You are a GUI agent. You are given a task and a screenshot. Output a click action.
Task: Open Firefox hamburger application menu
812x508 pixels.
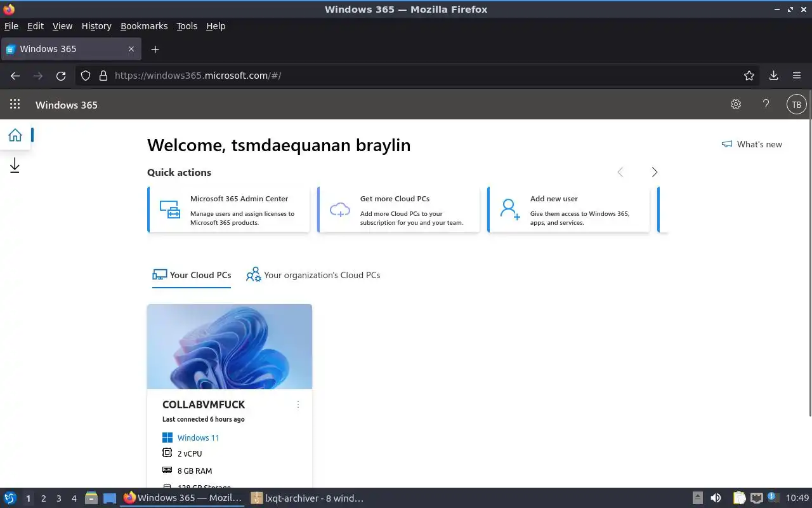797,76
